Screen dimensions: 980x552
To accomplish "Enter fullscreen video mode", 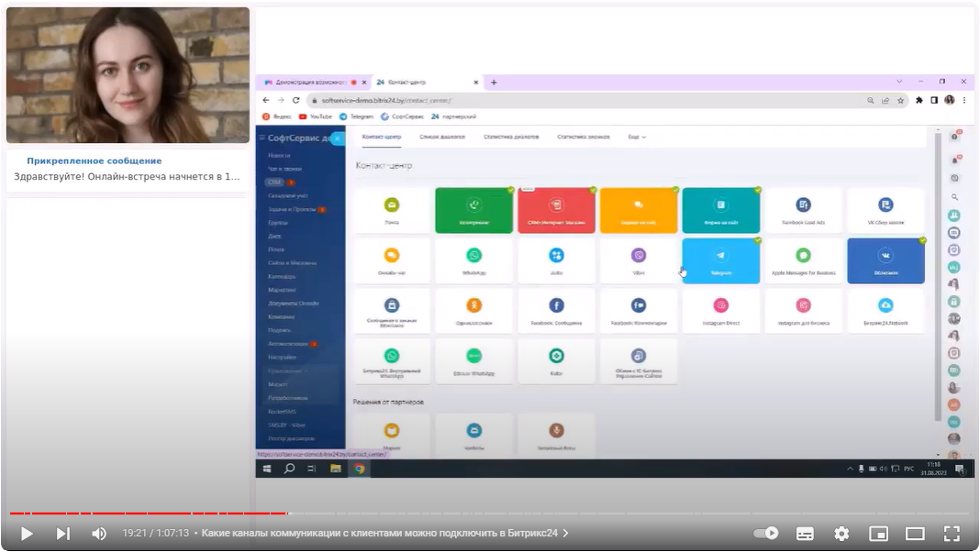I will 952,533.
